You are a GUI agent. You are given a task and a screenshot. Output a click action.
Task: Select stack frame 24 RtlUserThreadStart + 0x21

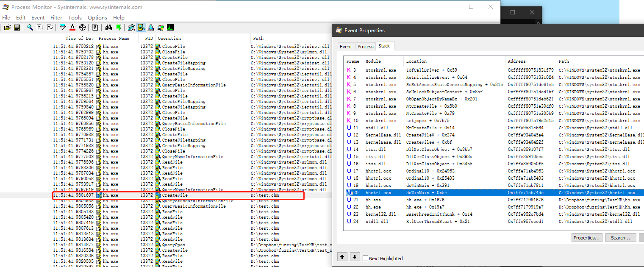click(x=494, y=222)
